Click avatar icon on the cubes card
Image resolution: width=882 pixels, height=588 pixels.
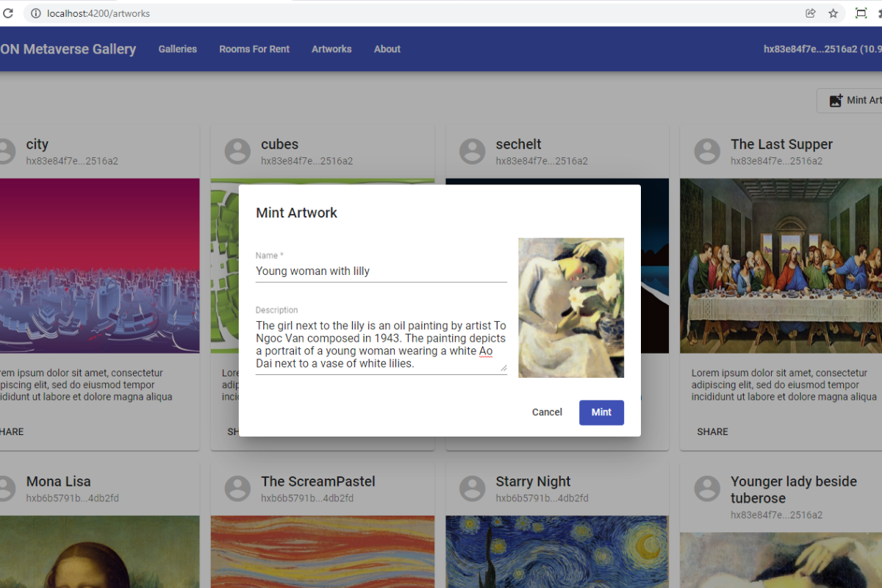237,151
